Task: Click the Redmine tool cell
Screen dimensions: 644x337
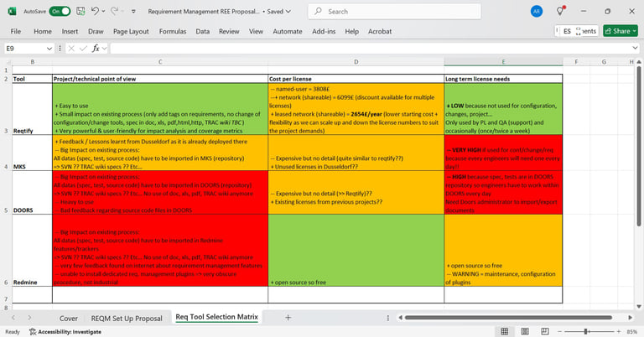Action: pos(32,251)
